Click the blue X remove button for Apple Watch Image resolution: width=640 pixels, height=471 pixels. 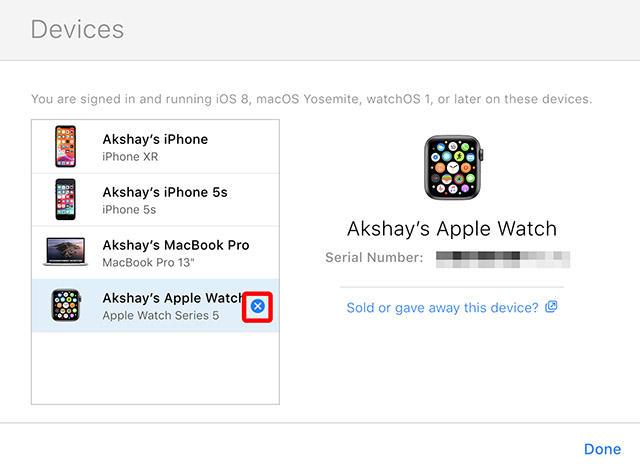[x=258, y=306]
